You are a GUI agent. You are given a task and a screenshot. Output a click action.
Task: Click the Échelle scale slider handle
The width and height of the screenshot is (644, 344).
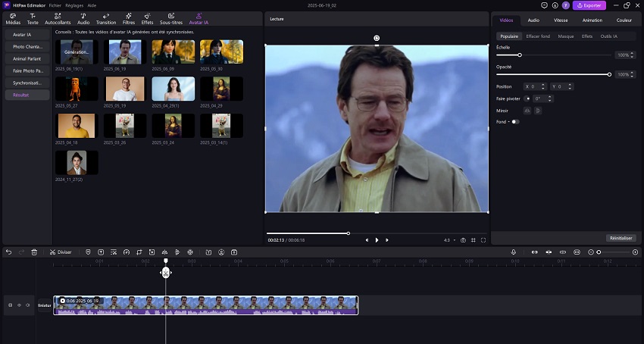[x=520, y=55]
